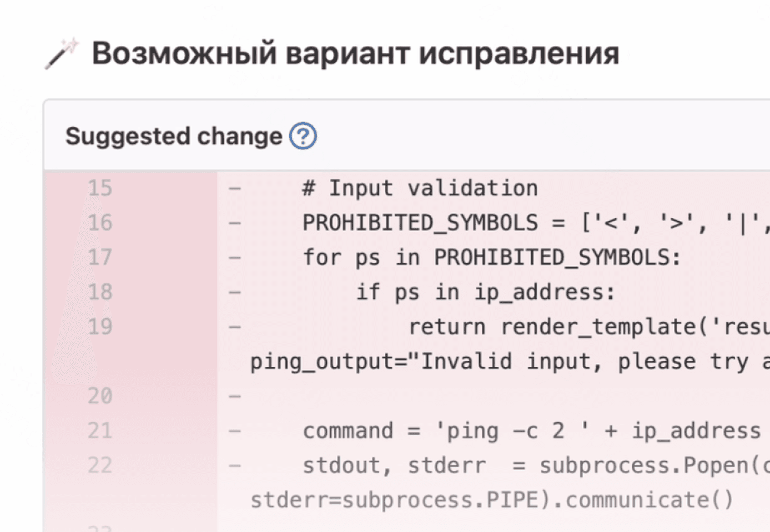Select line number 21 in diff
This screenshot has height=532, width=770.
[100, 431]
